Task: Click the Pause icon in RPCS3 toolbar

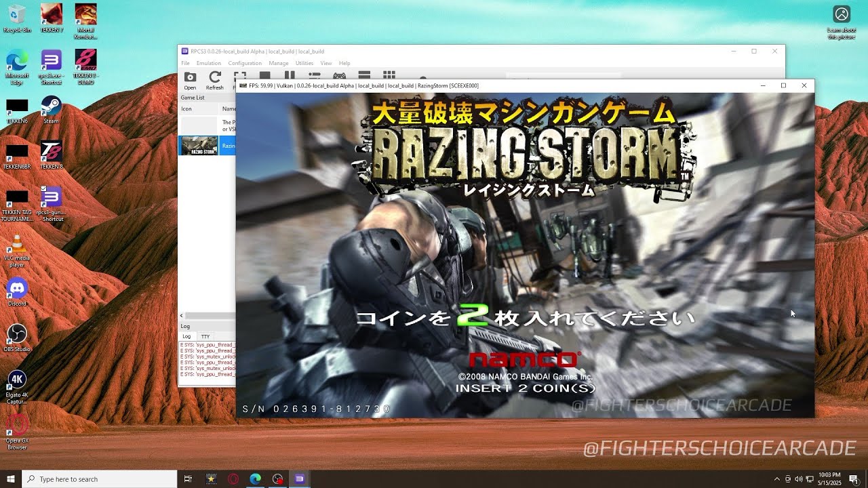Action: coord(290,76)
